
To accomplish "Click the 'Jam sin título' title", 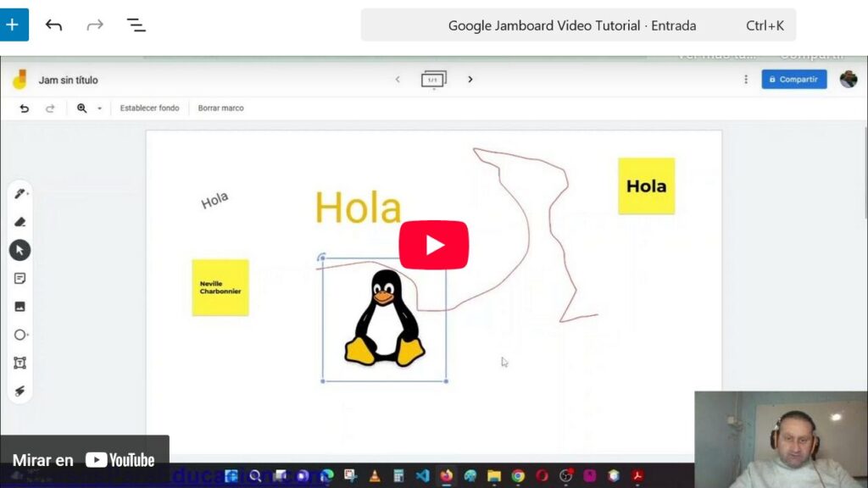I will (68, 80).
